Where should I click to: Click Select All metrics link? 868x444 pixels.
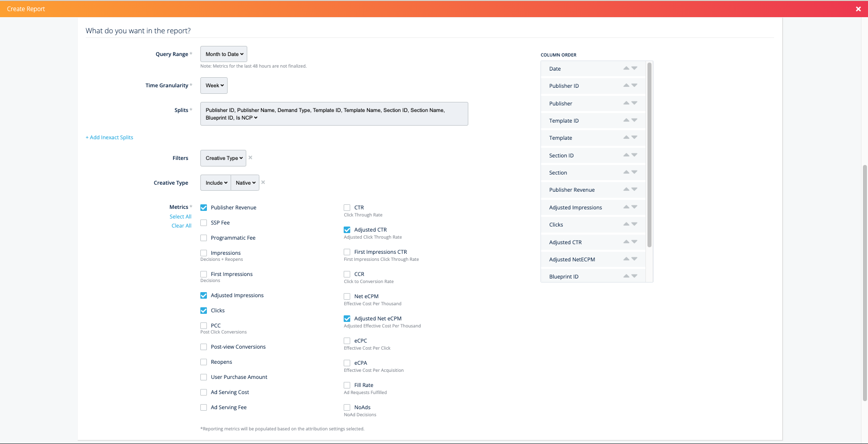click(180, 217)
